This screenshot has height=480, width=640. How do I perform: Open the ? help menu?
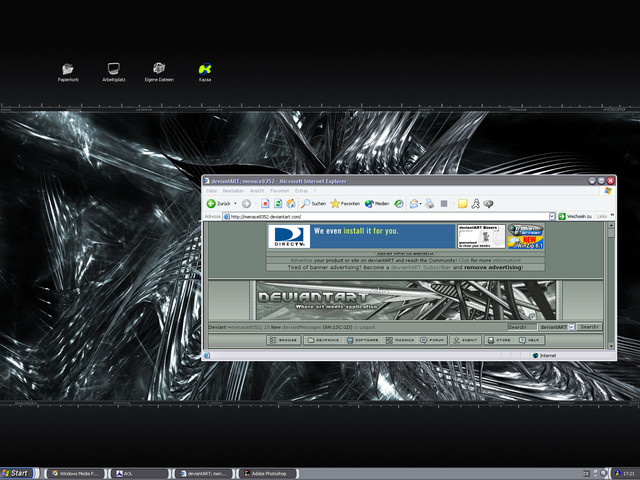(315, 191)
